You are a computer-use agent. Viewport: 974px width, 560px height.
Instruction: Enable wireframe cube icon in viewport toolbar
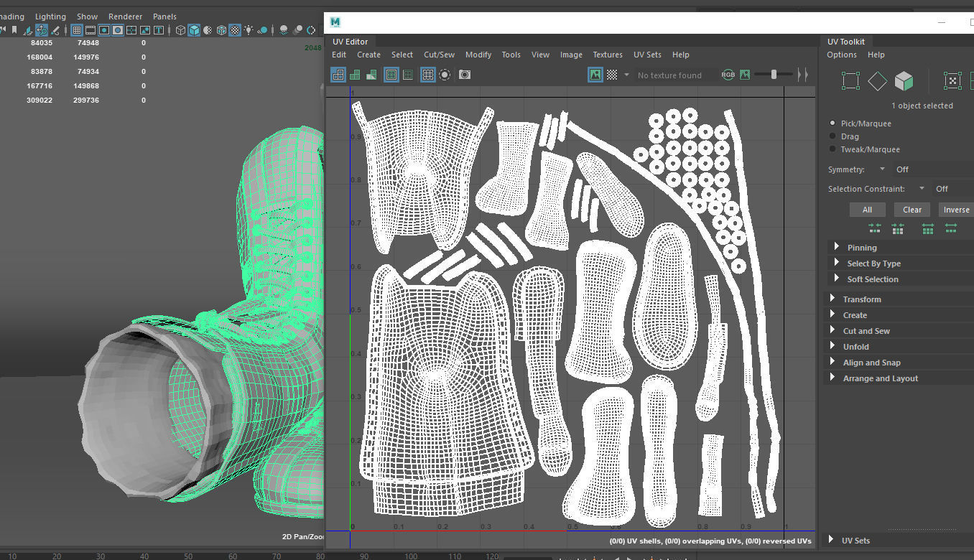180,30
